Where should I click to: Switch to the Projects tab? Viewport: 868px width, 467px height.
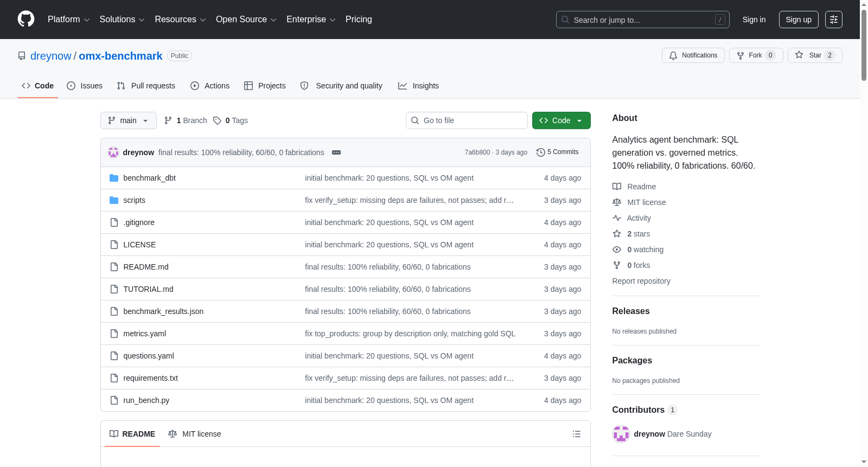click(x=265, y=86)
